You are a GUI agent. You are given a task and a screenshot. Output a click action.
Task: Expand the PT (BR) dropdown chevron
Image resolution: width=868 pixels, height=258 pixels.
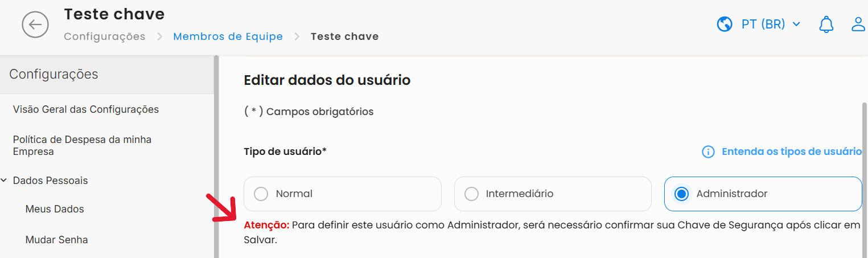point(796,24)
